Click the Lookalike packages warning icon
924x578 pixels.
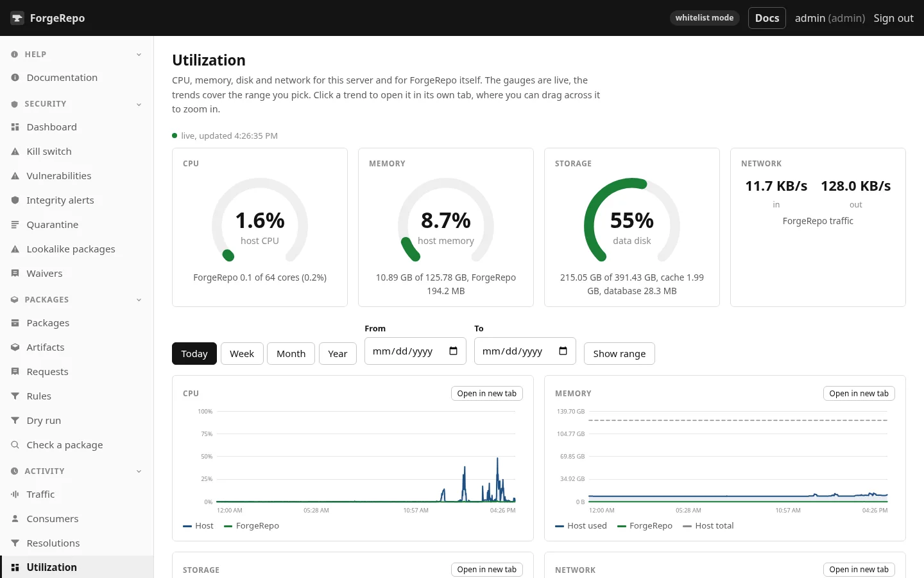click(x=15, y=249)
